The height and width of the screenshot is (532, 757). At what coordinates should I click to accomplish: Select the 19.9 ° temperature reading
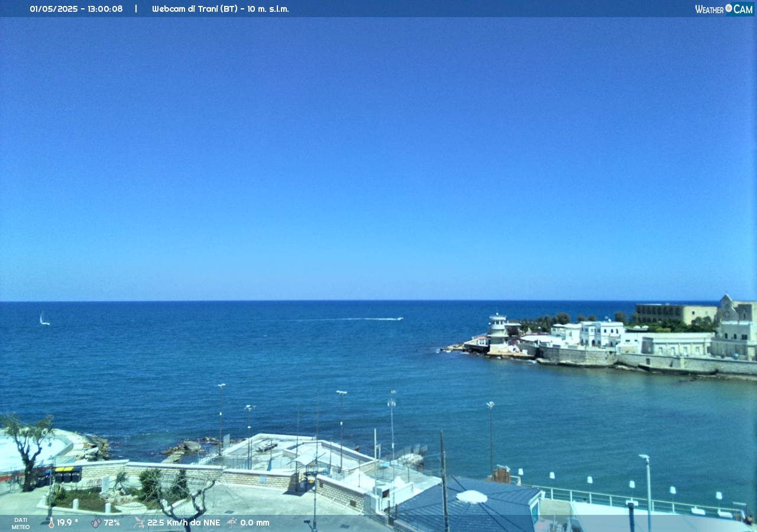[x=67, y=523]
